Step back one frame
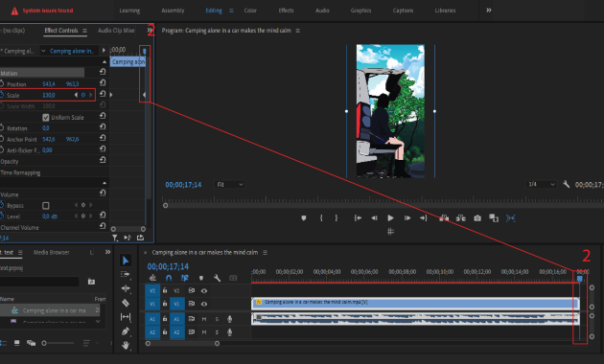The height and width of the screenshot is (364, 604). pos(374,218)
